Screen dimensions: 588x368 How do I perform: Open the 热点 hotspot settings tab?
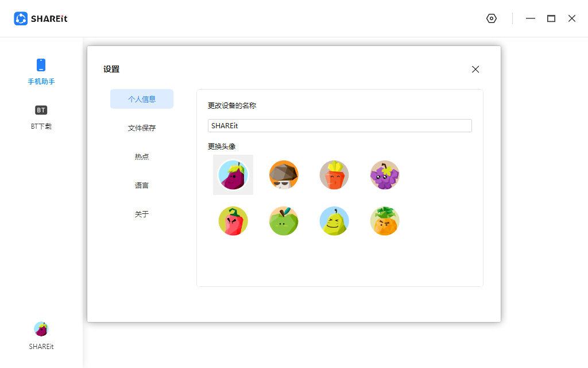click(142, 156)
